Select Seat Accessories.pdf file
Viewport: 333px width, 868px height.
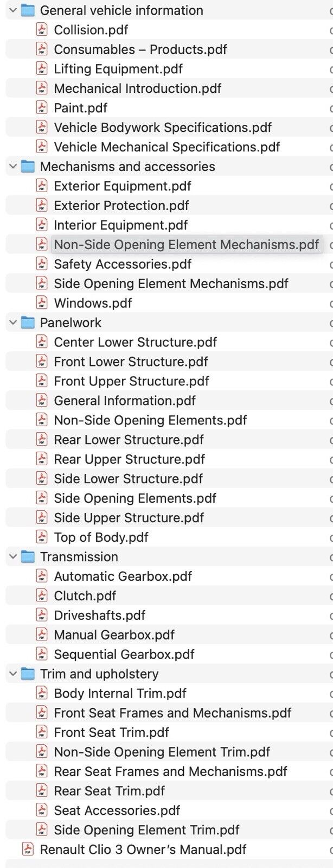(x=117, y=810)
